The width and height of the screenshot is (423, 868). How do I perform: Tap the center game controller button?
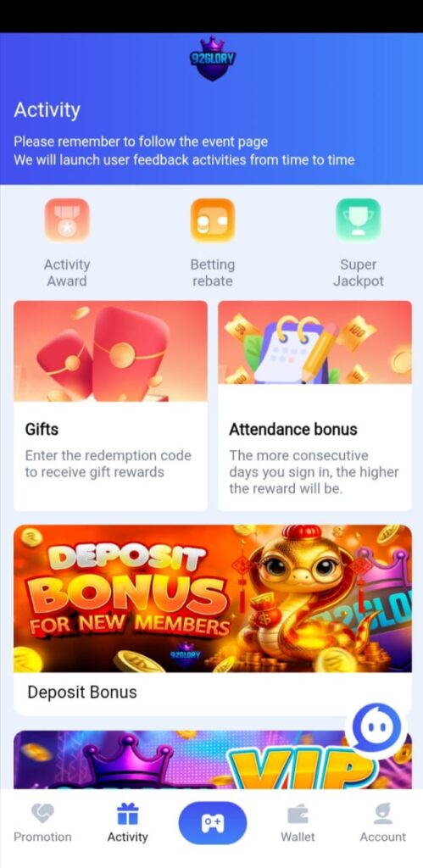coord(213,823)
